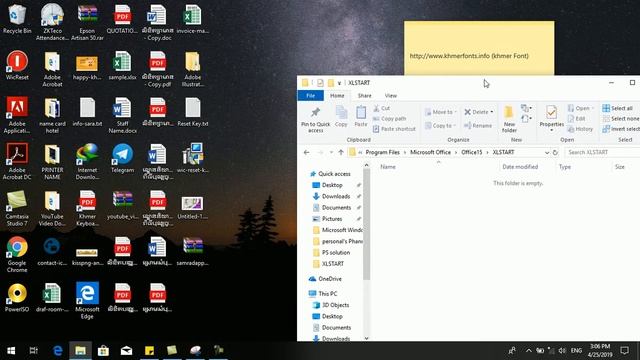
Task: Click the Refresh button beside address bar
Action: [x=555, y=152]
